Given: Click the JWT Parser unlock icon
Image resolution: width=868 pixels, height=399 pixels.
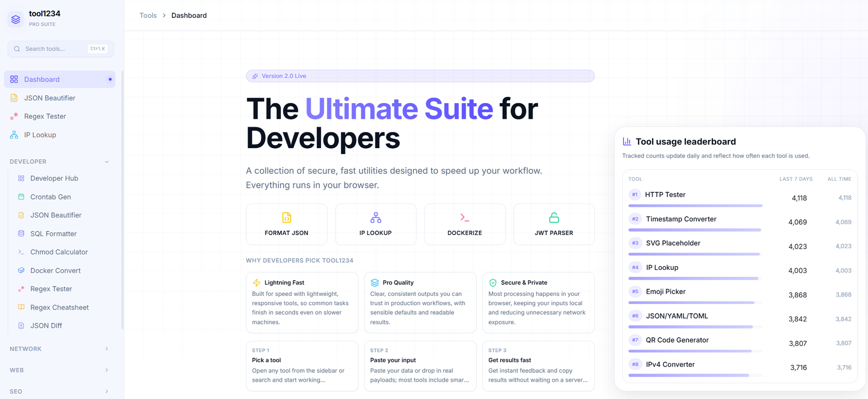Looking at the screenshot, I should point(553,218).
